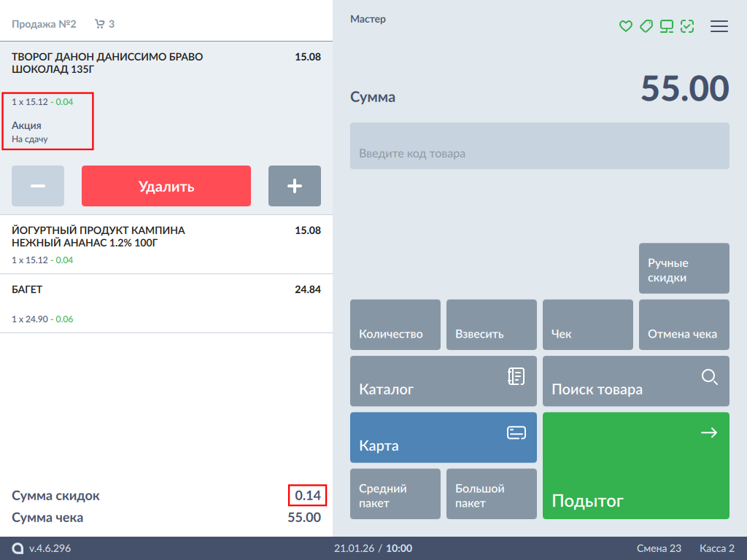Click the Отмена чека button
The image size is (747, 560).
pos(684,325)
